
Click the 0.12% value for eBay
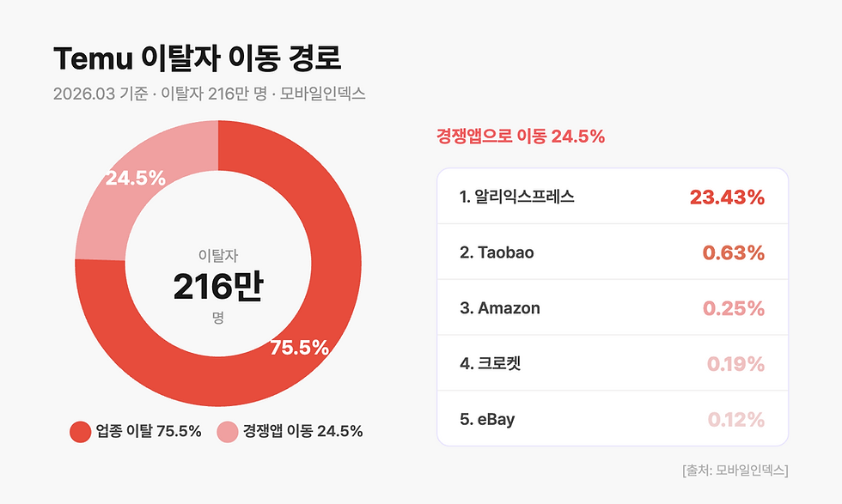point(735,420)
